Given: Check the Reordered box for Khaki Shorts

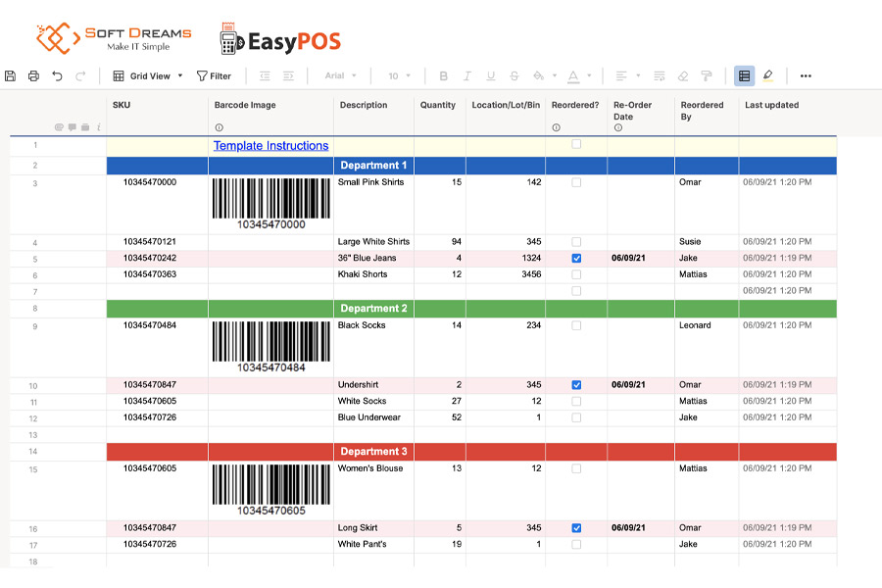Looking at the screenshot, I should click(575, 274).
